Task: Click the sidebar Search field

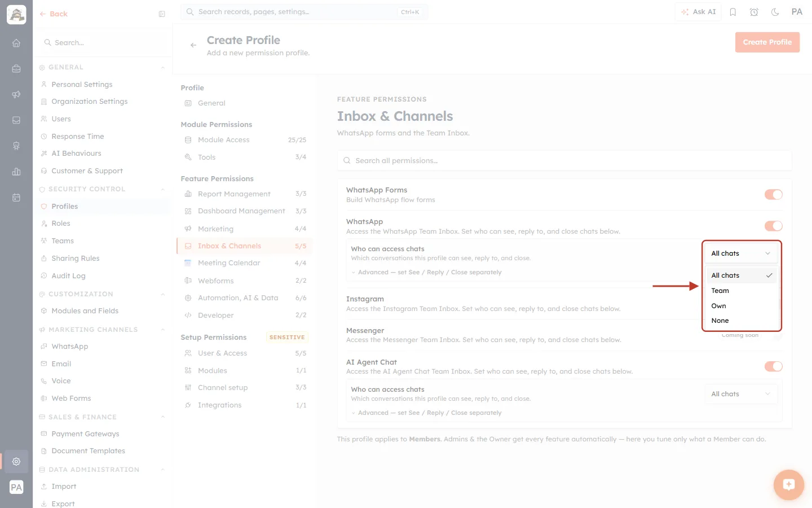Action: pos(103,43)
